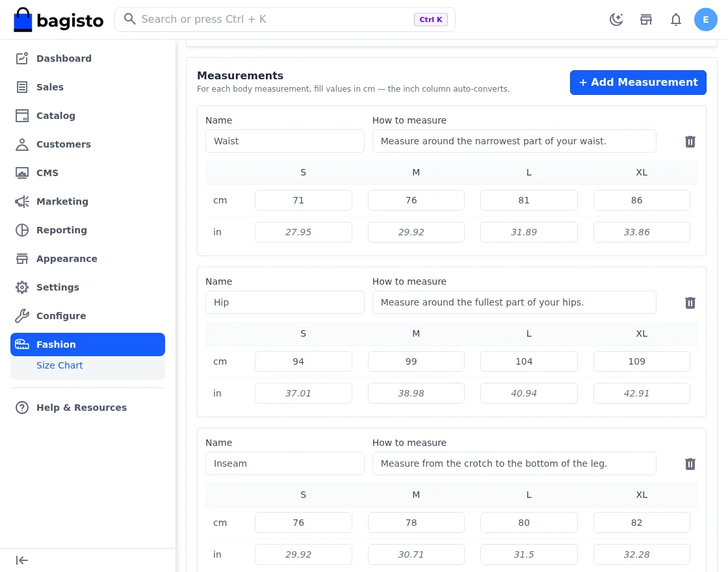Click Waist XL cm field 86
The width and height of the screenshot is (728, 572).
pyautogui.click(x=642, y=200)
